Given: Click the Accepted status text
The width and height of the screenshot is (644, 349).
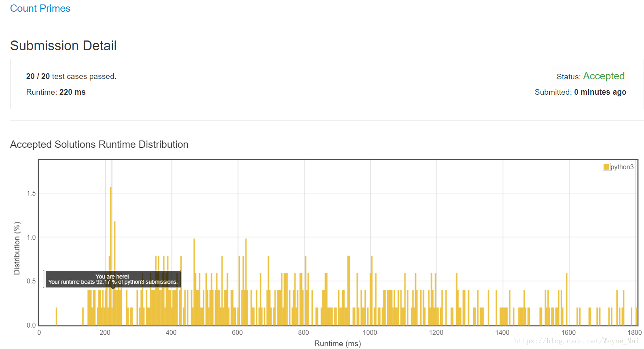Looking at the screenshot, I should pos(604,76).
